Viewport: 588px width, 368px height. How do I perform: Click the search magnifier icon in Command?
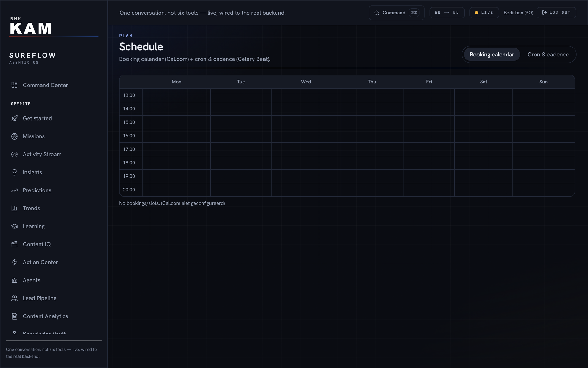click(377, 13)
